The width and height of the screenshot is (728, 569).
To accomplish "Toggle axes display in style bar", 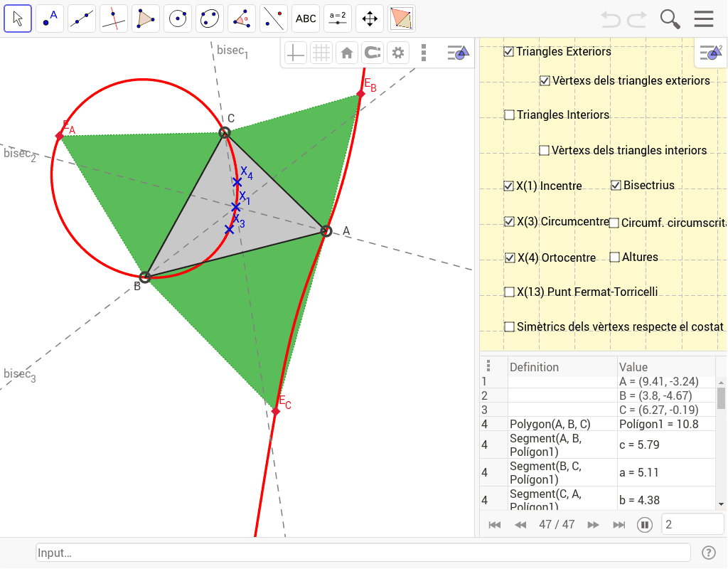I will (295, 53).
